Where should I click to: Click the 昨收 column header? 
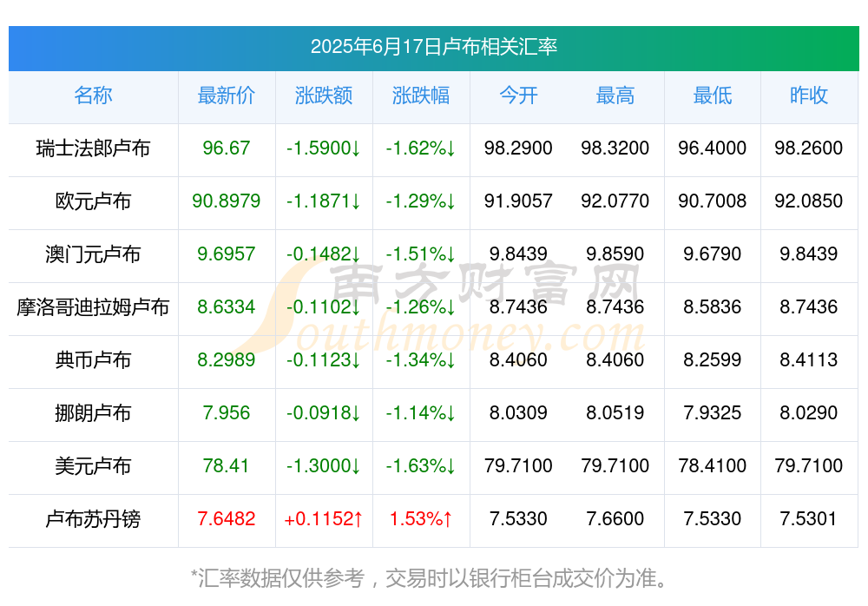[809, 96]
